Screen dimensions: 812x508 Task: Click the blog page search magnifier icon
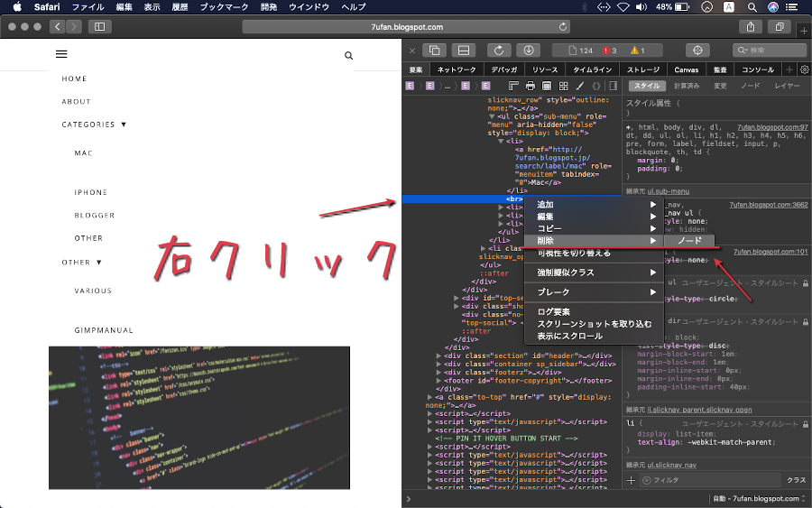[x=348, y=55]
